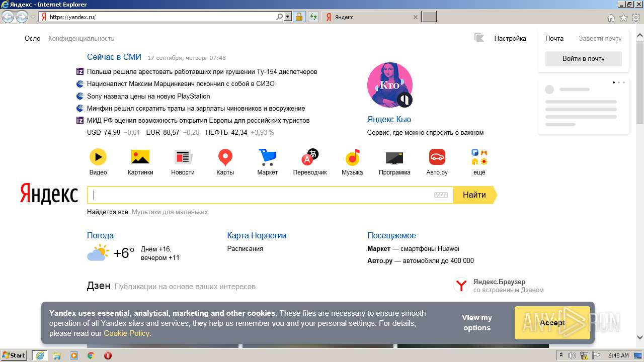The width and height of the screenshot is (644, 362).
Task: Open the Новости service icon
Action: (183, 157)
